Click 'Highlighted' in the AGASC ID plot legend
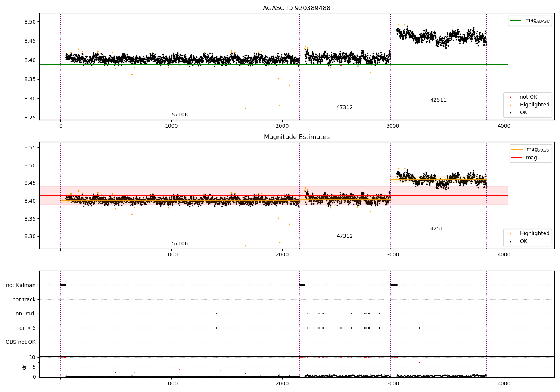 point(529,105)
